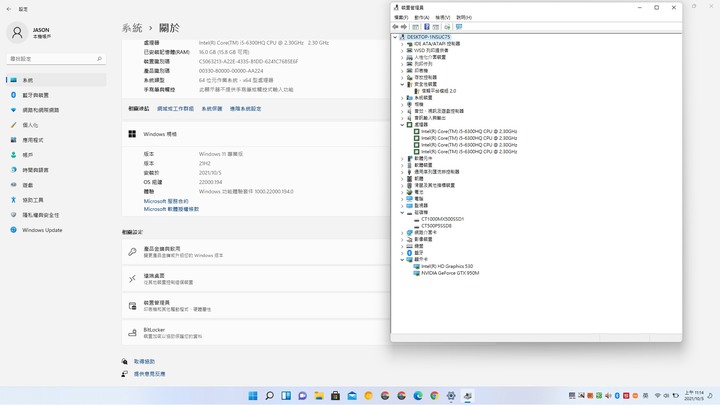Click the 監視器 monitors category icon

click(x=409, y=206)
